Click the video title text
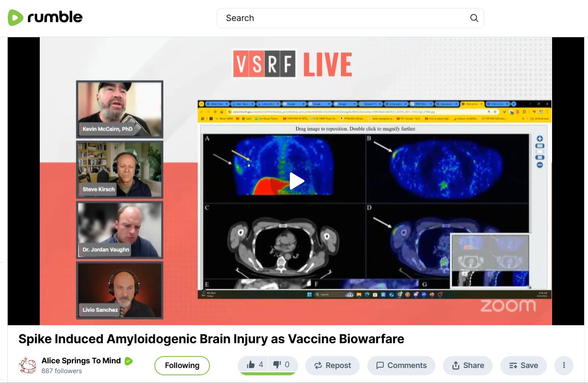The width and height of the screenshot is (588, 383). [x=211, y=339]
